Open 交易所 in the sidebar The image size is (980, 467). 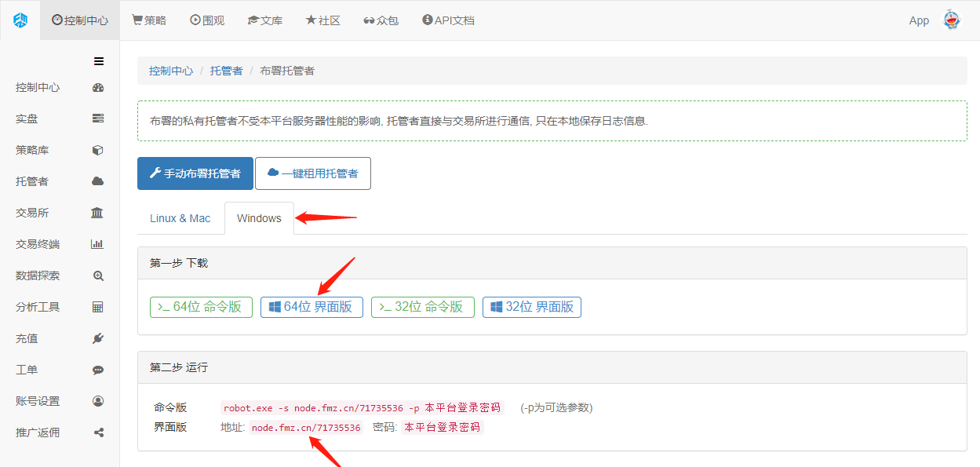[60, 213]
